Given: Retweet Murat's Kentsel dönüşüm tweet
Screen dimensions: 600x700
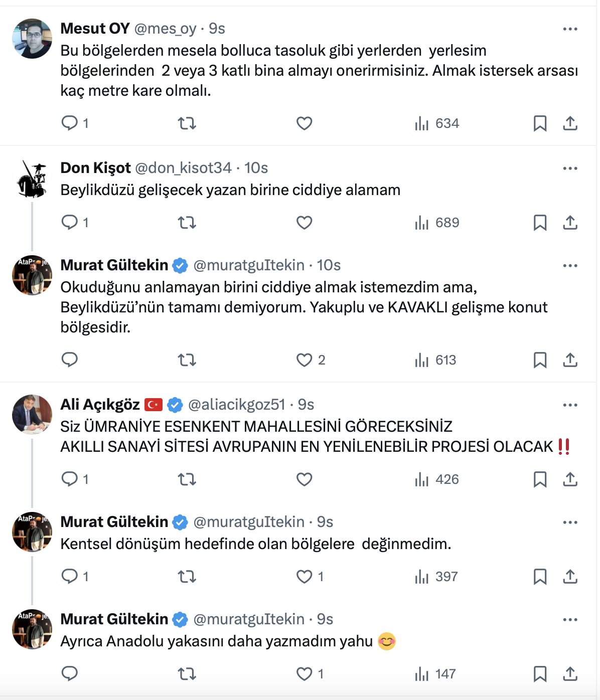Looking at the screenshot, I should tap(187, 577).
